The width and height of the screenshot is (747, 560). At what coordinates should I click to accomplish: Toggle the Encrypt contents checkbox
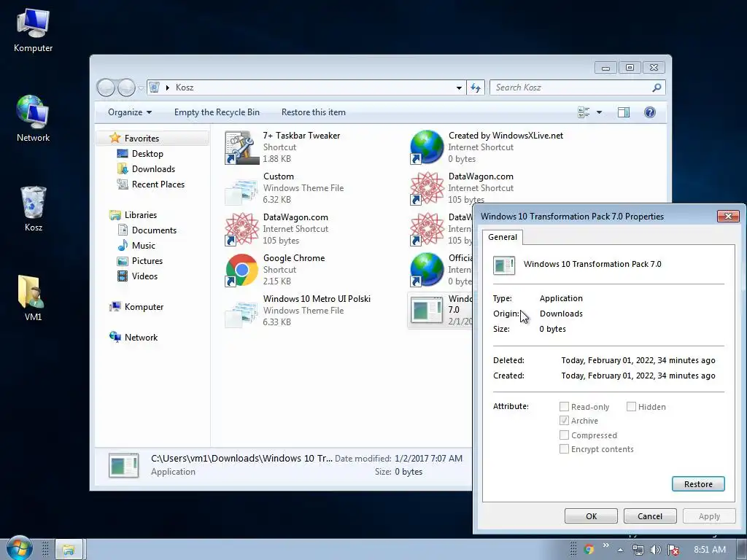click(564, 448)
